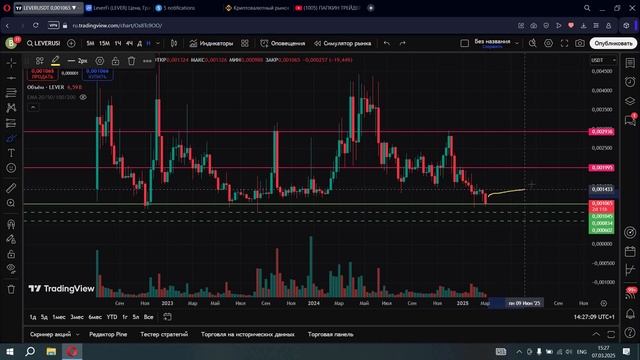Expand the timeframe dropdown arrow
The image size is (640, 360).
[158, 43]
